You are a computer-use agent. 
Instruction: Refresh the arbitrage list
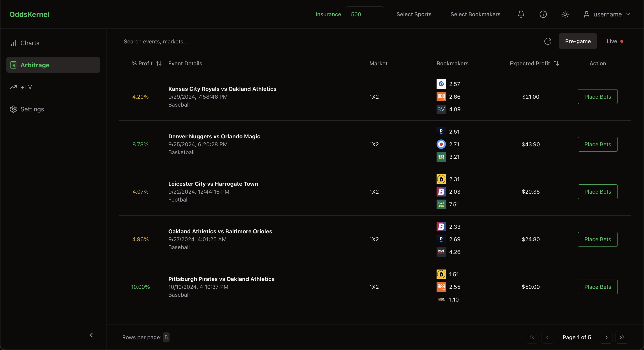548,41
